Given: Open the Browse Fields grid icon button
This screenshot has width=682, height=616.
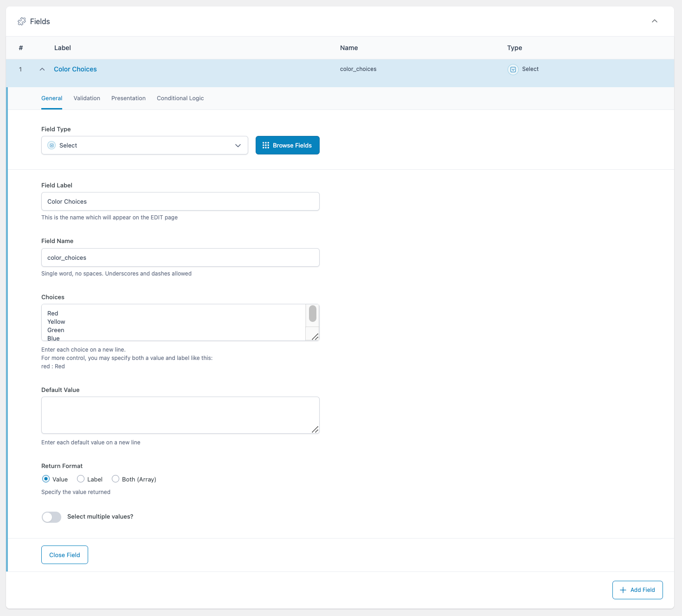Looking at the screenshot, I should 265,145.
